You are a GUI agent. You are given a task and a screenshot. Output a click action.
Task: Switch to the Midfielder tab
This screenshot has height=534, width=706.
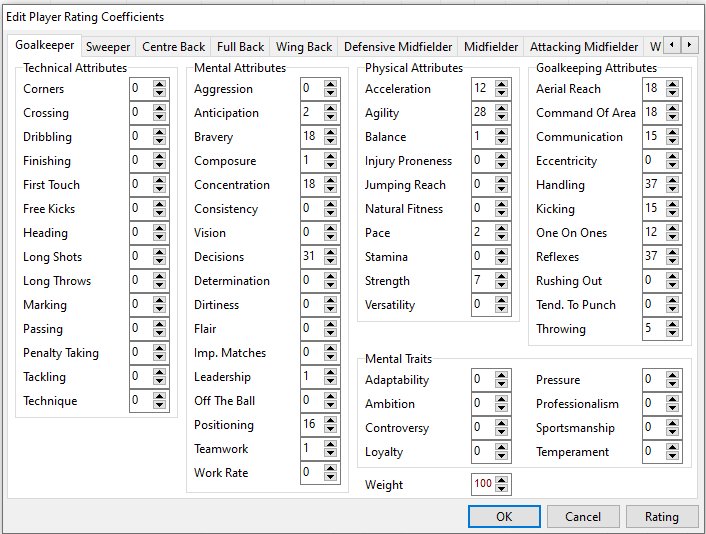pos(491,47)
